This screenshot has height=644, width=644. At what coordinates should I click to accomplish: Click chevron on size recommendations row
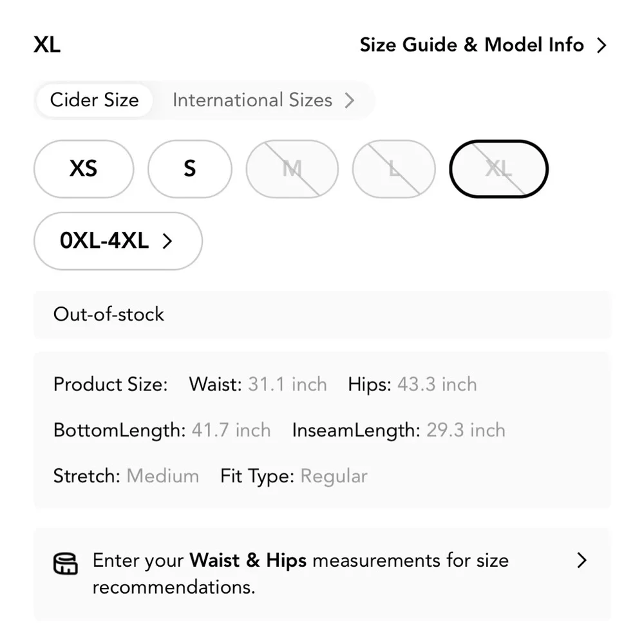click(582, 560)
